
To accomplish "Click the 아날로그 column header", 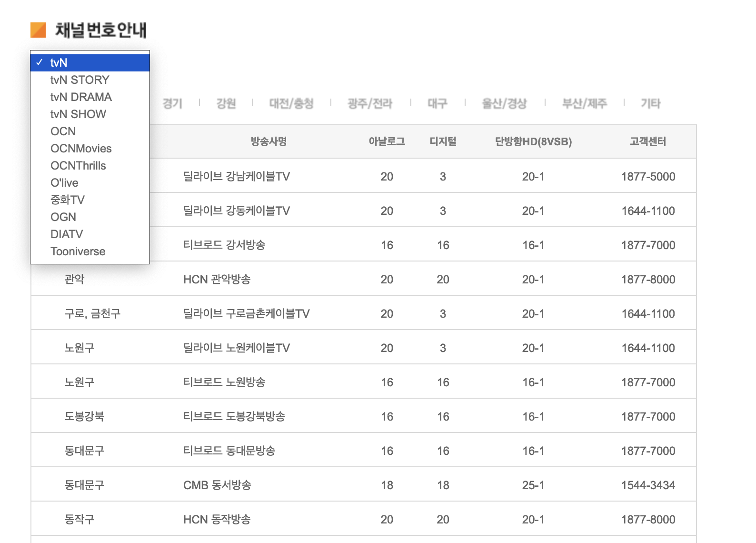I will point(387,141).
